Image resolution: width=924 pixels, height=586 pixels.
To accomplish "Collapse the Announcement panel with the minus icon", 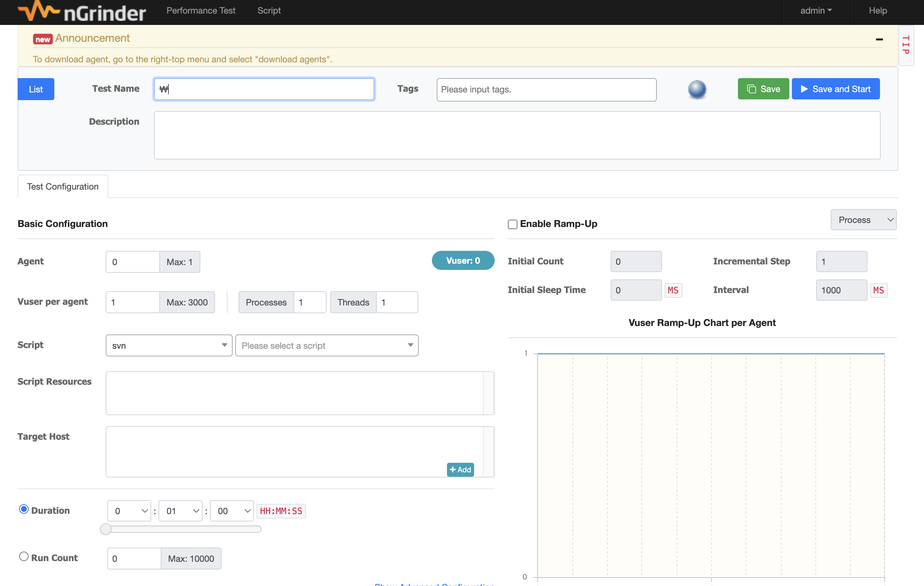I will coord(879,40).
